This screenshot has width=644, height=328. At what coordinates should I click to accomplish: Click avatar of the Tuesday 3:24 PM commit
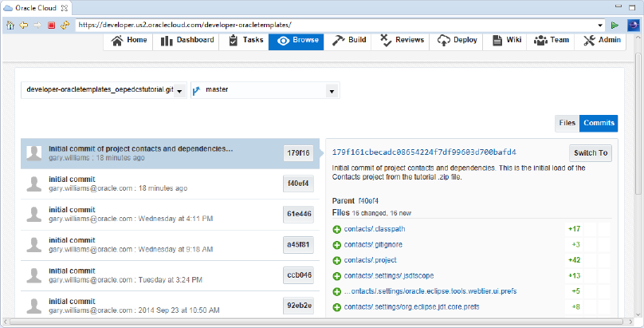click(33, 275)
